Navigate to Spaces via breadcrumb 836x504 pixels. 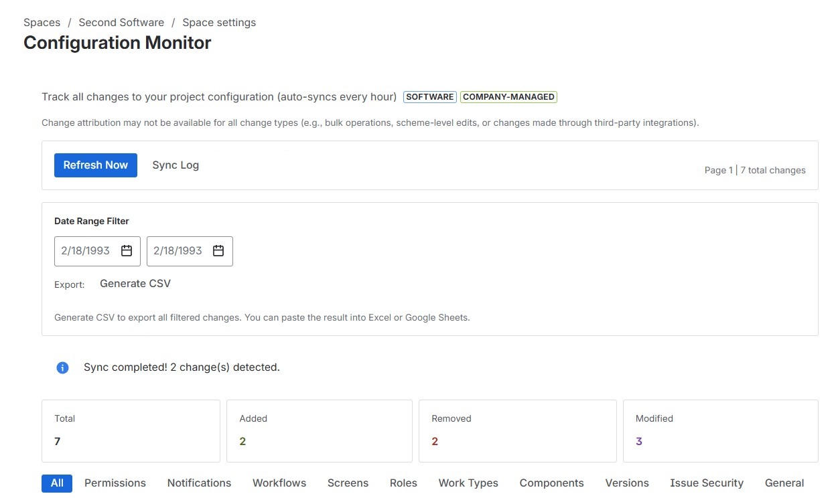42,22
